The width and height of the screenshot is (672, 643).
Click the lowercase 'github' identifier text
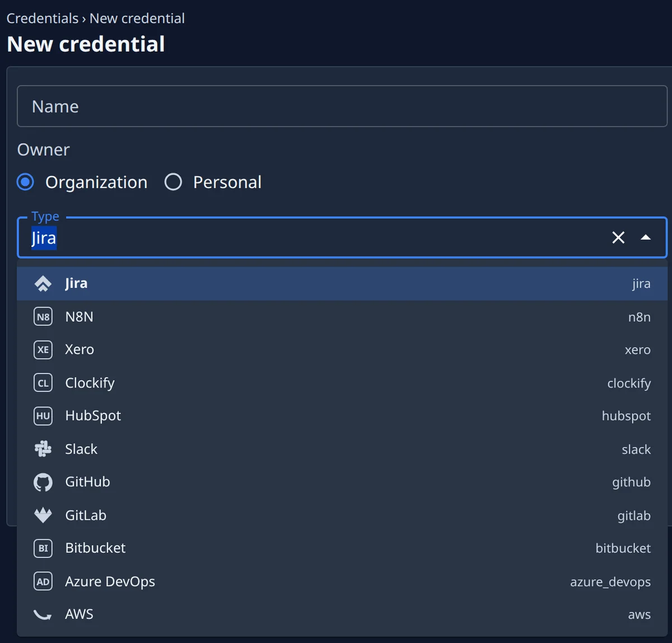631,482
